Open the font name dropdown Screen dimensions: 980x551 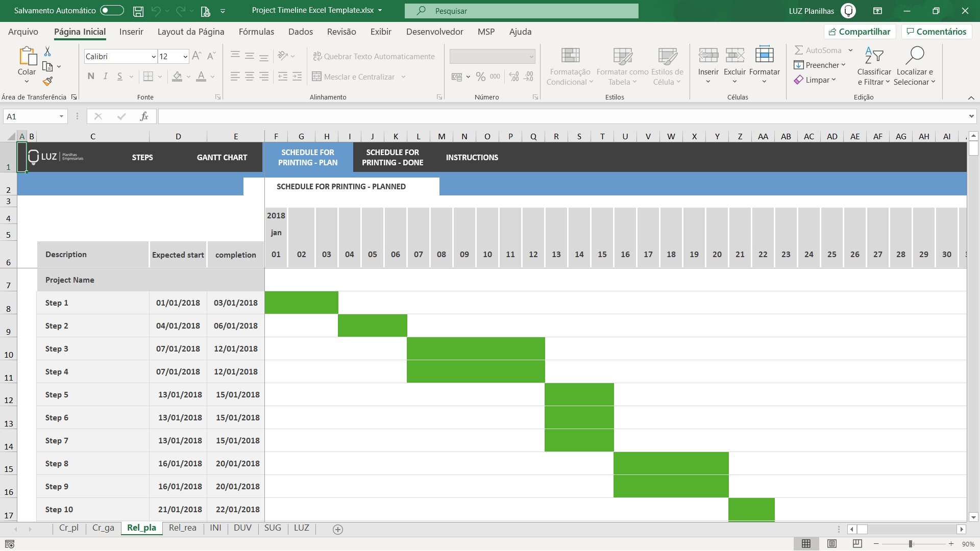pyautogui.click(x=153, y=56)
